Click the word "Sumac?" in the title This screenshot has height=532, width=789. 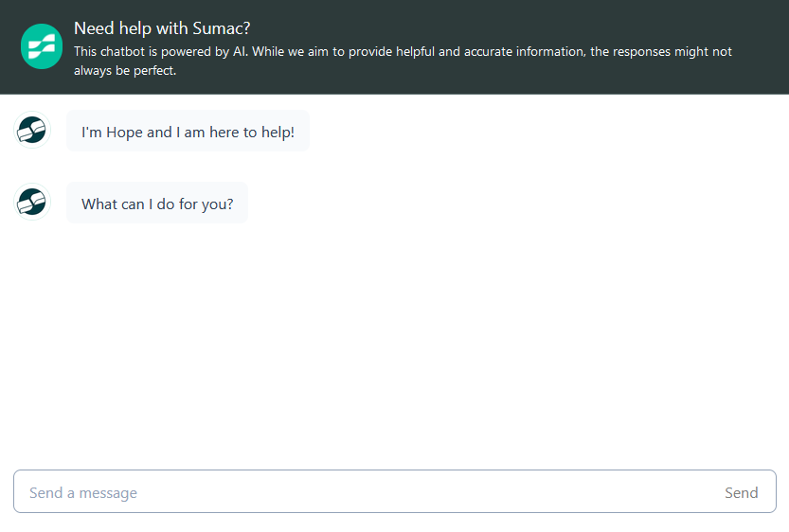point(222,28)
